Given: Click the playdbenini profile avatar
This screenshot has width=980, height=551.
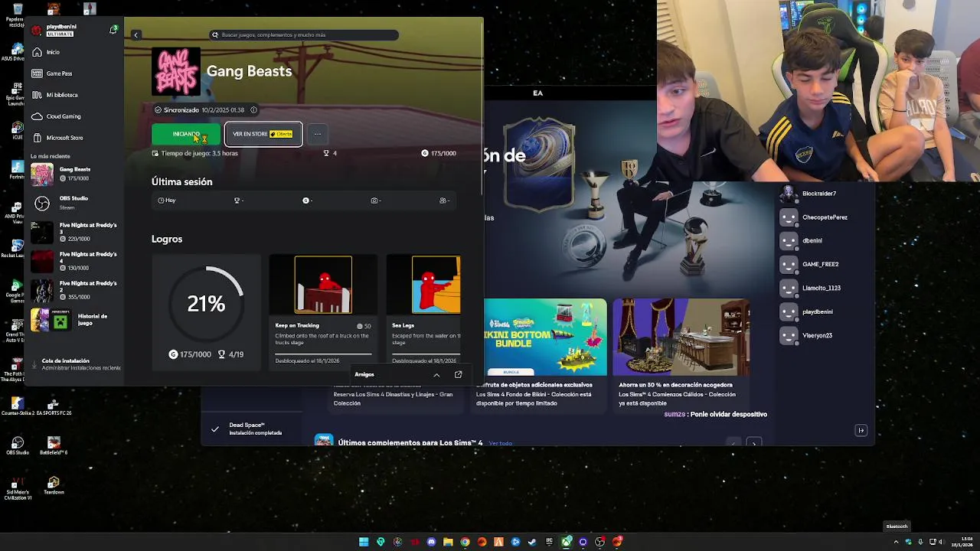Looking at the screenshot, I should coord(37,31).
